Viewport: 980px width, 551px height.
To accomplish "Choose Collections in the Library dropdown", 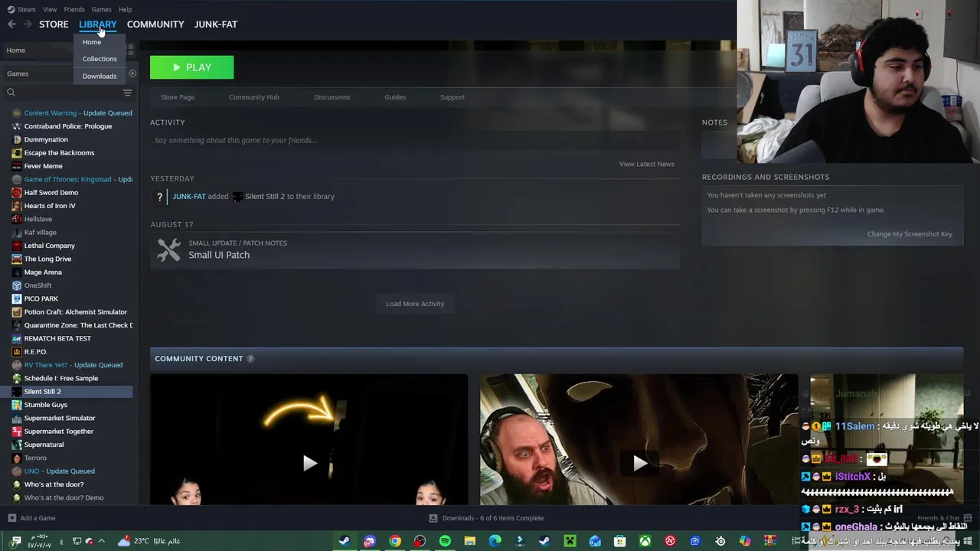I will [x=100, y=59].
